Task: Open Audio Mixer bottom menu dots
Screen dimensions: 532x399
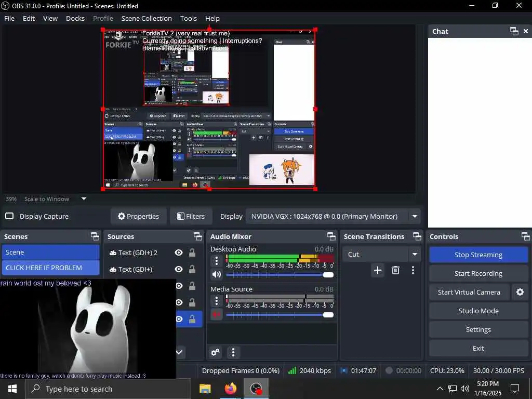Action: tap(233, 353)
